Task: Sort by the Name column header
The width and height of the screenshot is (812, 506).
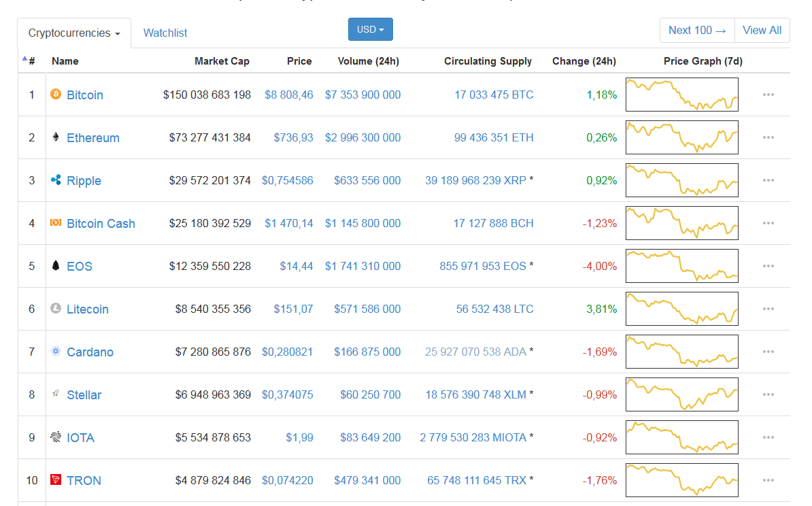Action: (x=65, y=61)
